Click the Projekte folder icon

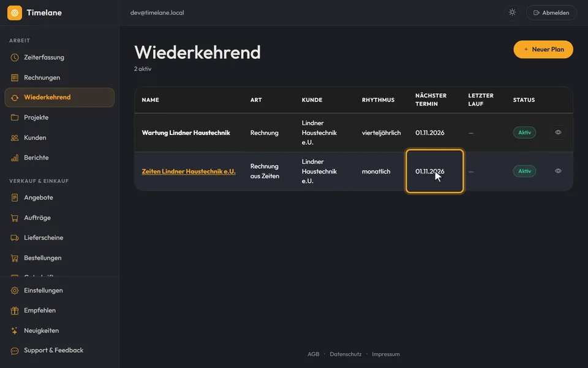coord(15,118)
